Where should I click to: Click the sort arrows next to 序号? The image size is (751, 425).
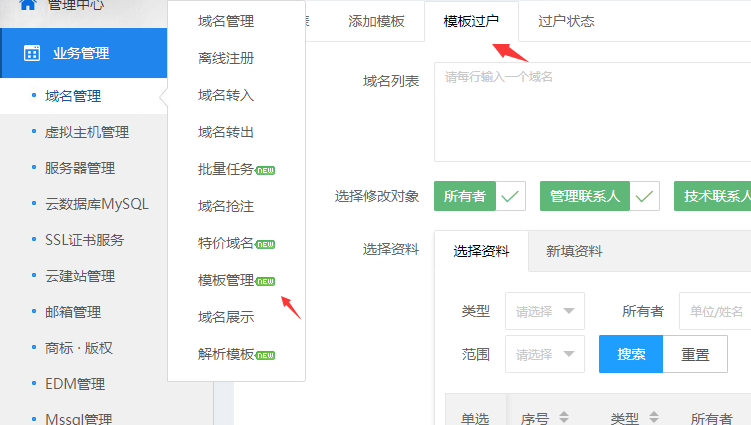[x=563, y=417]
